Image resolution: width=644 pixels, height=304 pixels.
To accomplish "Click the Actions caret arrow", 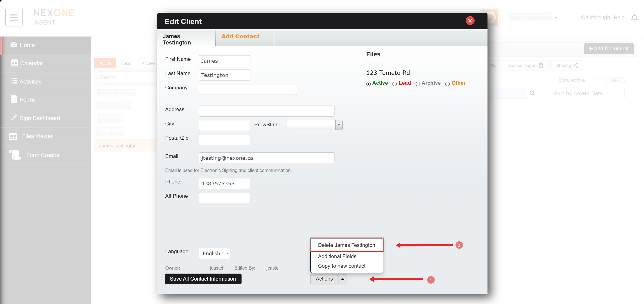I will click(342, 279).
